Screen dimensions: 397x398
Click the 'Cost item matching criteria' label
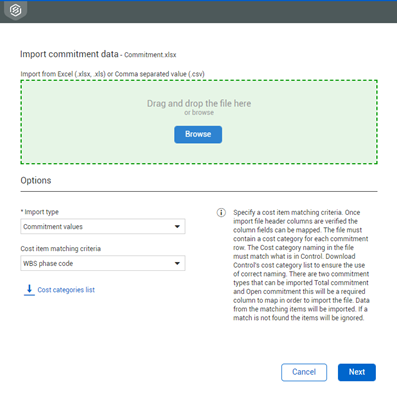[61, 249]
